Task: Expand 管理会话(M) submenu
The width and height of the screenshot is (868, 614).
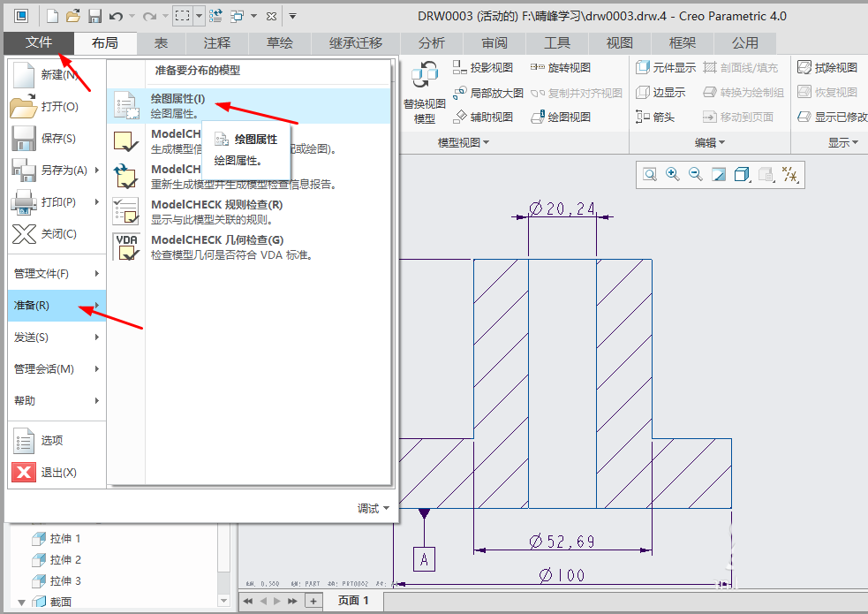Action: (x=57, y=368)
